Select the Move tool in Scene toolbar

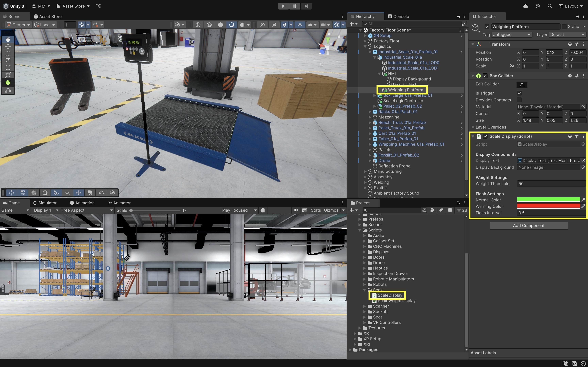[x=8, y=46]
